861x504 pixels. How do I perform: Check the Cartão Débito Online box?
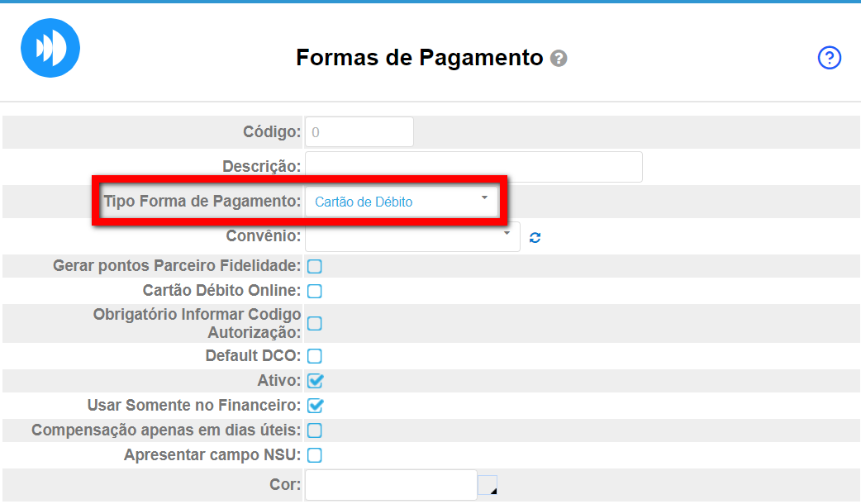(x=315, y=291)
